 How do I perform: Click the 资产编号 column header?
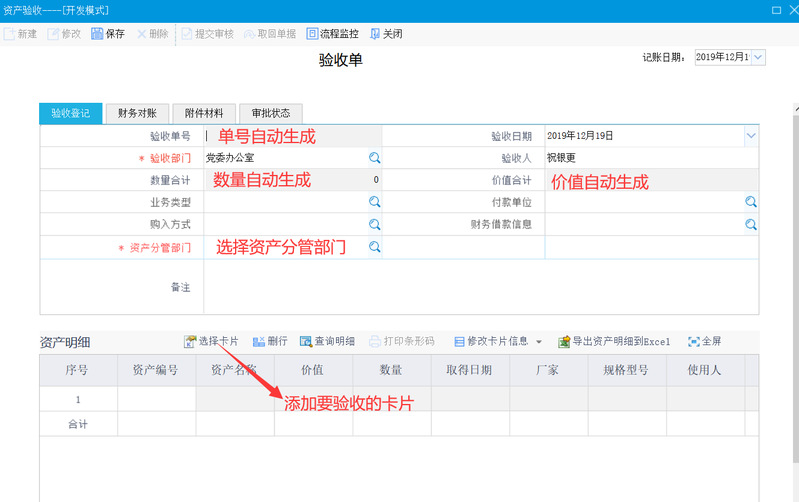pyautogui.click(x=155, y=370)
